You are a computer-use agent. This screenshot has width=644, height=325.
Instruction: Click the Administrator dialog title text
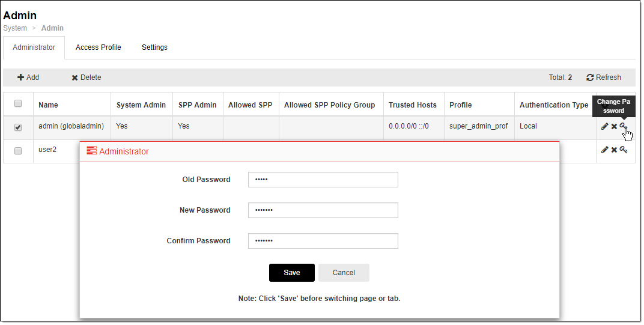(x=124, y=151)
